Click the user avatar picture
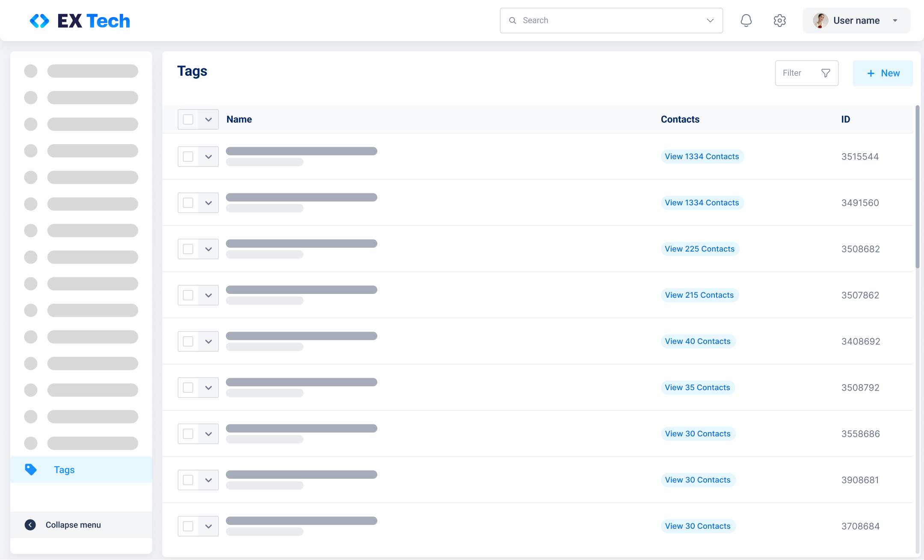924x560 pixels. click(820, 21)
